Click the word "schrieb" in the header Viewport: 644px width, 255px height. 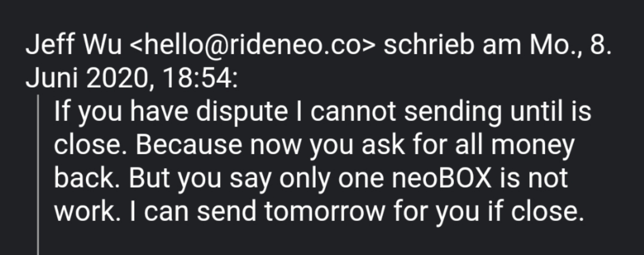tap(429, 45)
